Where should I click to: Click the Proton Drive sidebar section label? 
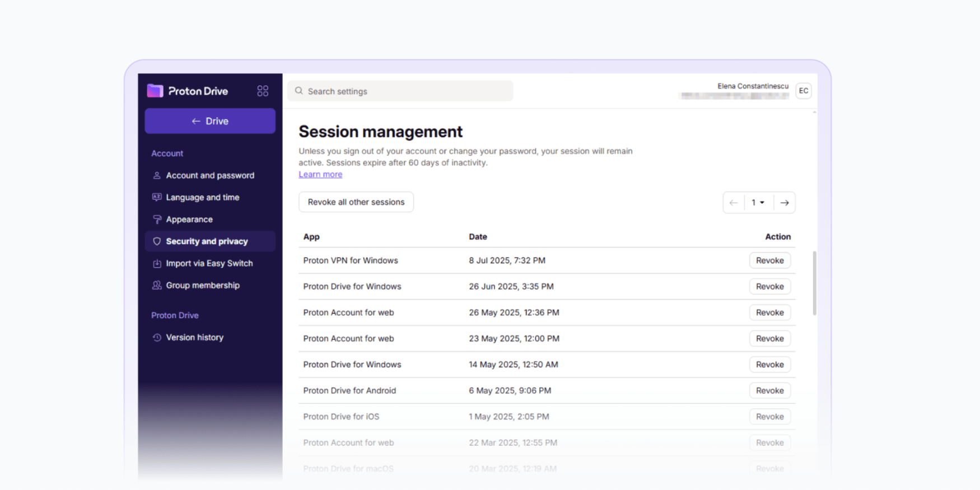[175, 315]
